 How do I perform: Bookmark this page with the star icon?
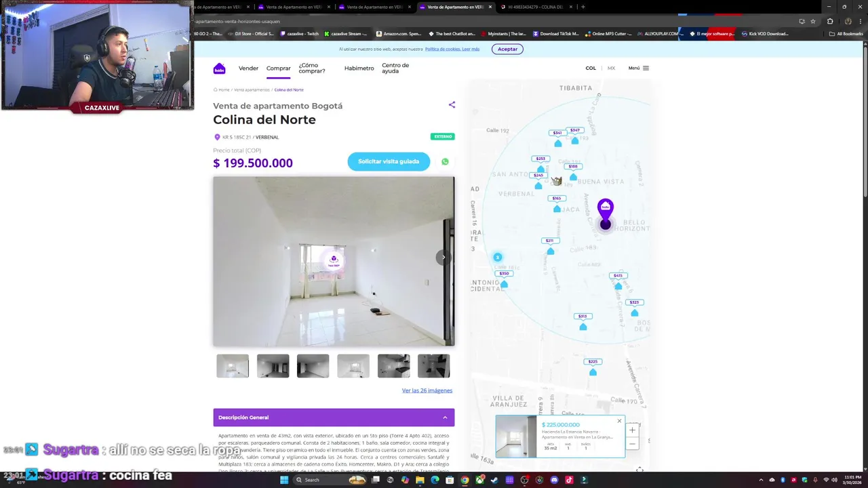pos(813,21)
